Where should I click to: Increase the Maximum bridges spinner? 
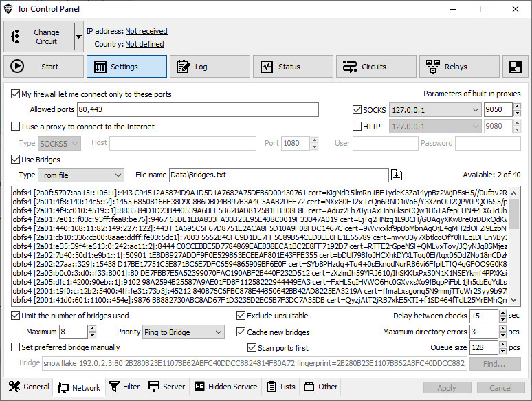(x=92, y=328)
